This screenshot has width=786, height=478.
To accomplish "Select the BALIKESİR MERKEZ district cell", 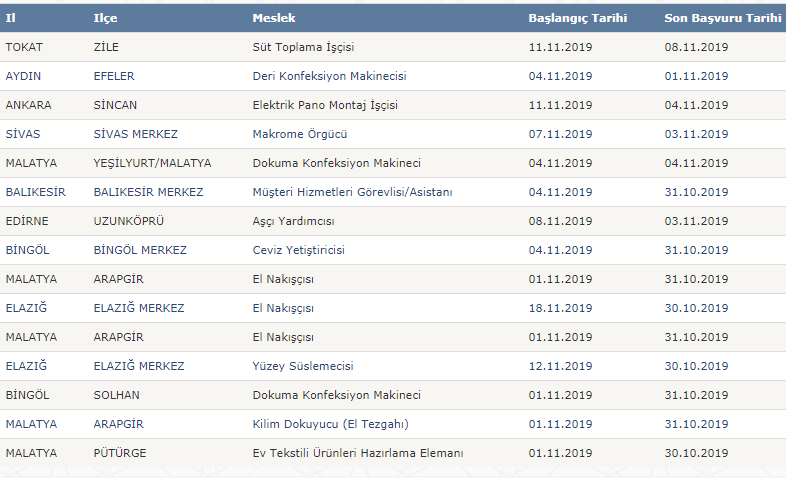I will [x=148, y=192].
